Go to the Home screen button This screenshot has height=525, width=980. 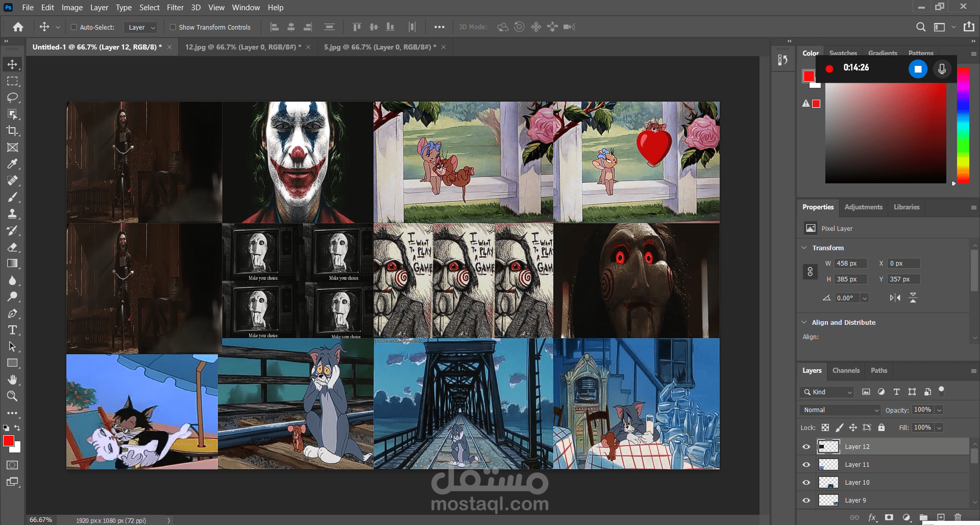[18, 27]
